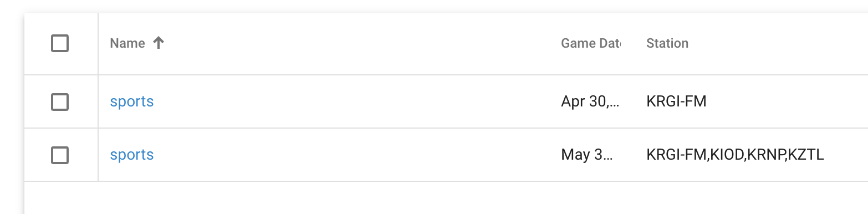
Task: Sort by the Station column header
Action: [x=667, y=43]
